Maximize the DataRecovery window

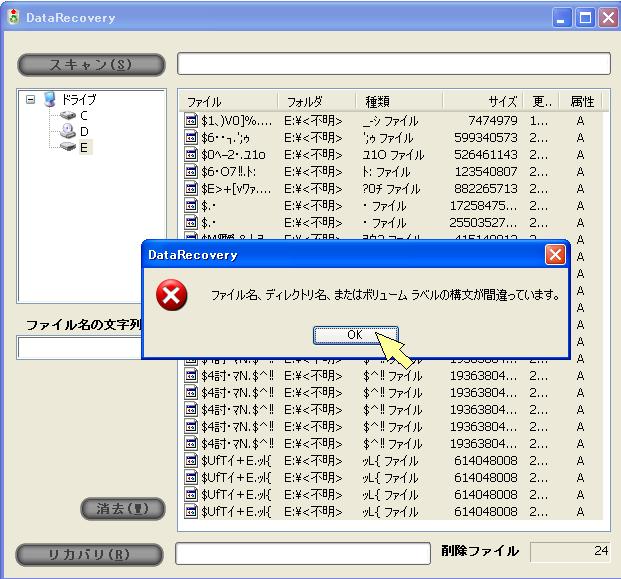pyautogui.click(x=585, y=18)
